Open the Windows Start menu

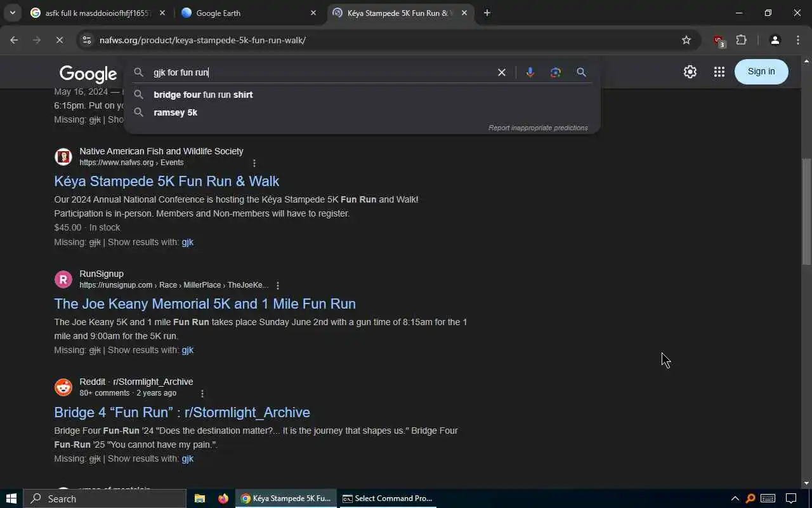click(x=11, y=498)
